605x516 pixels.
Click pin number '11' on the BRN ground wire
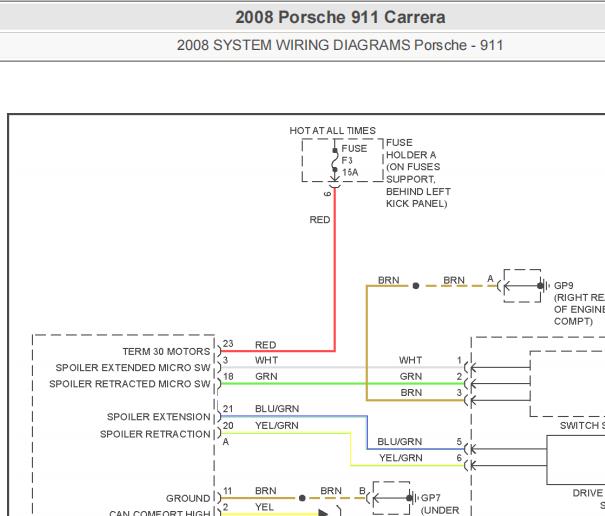[x=228, y=491]
